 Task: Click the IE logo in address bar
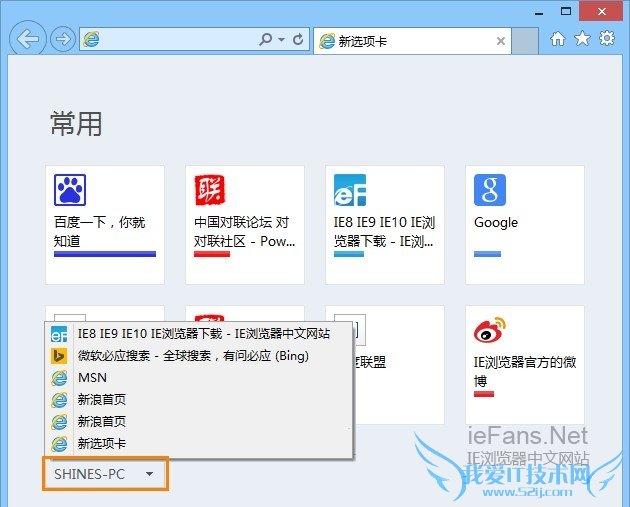91,39
